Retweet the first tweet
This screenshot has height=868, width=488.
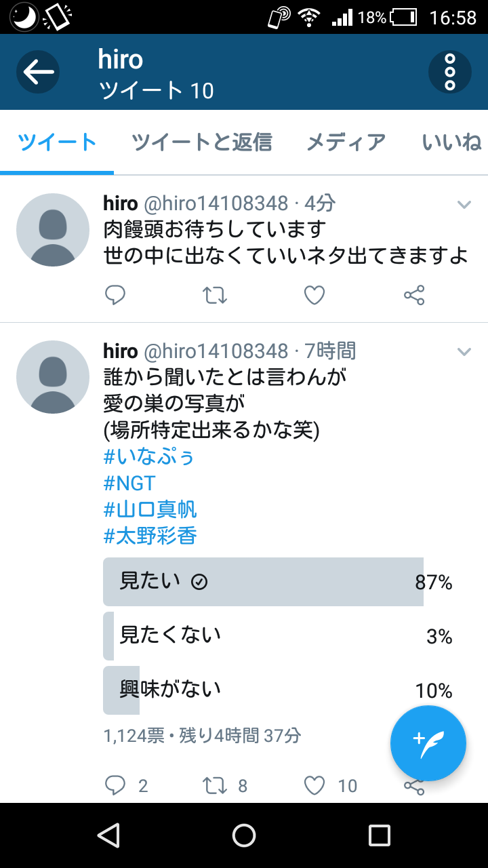(216, 295)
